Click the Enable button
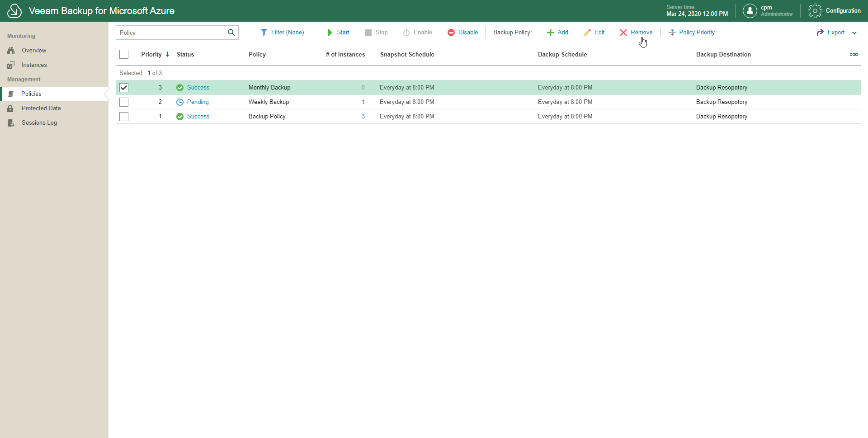The width and height of the screenshot is (868, 438). pyautogui.click(x=418, y=33)
